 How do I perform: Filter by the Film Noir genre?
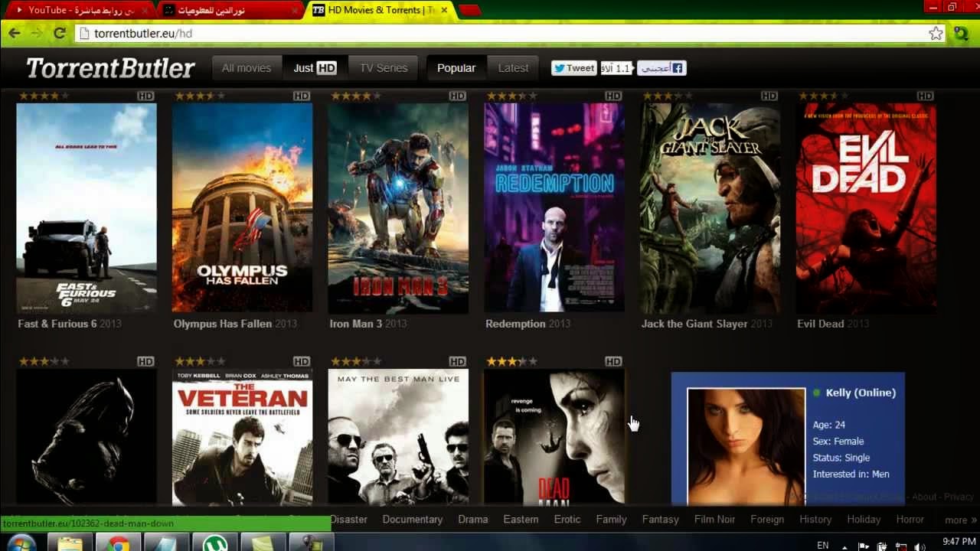point(714,520)
